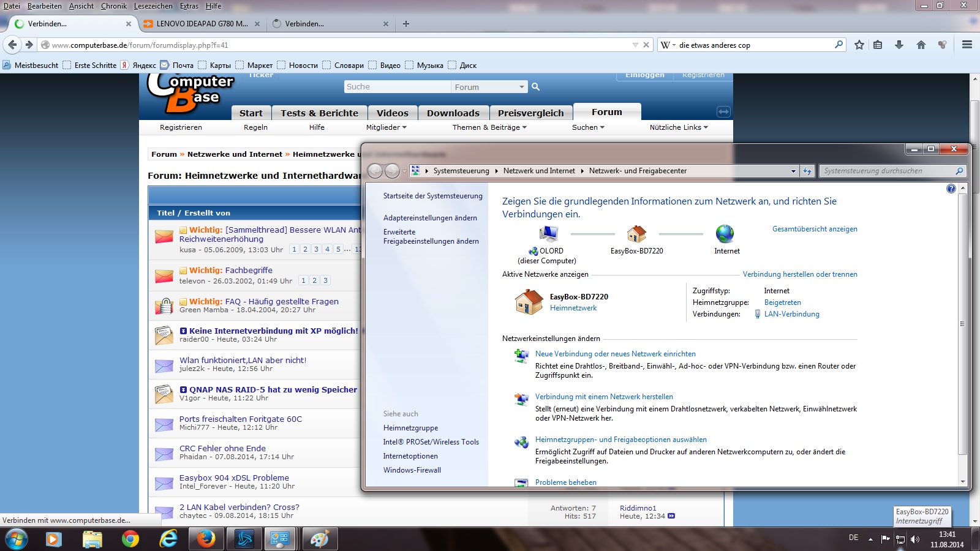Open Control Panel address bar dropdown arrow
Screen dimensions: 980x551
(x=793, y=171)
